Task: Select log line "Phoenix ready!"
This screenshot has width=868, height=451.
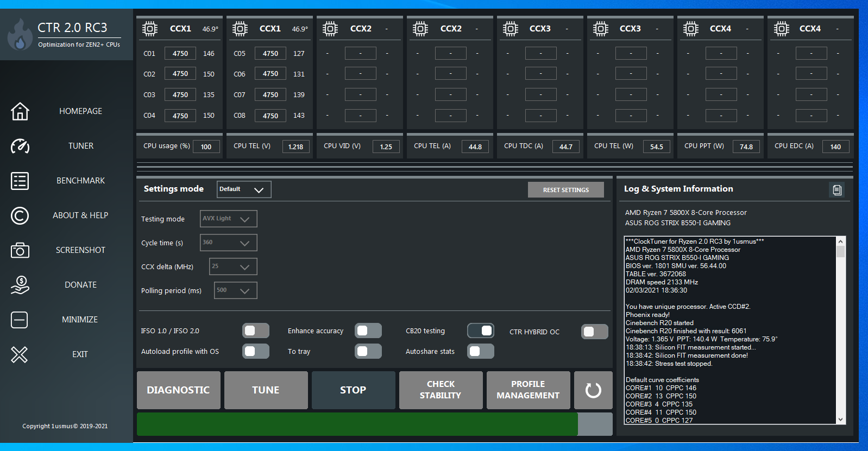Action: 647,315
